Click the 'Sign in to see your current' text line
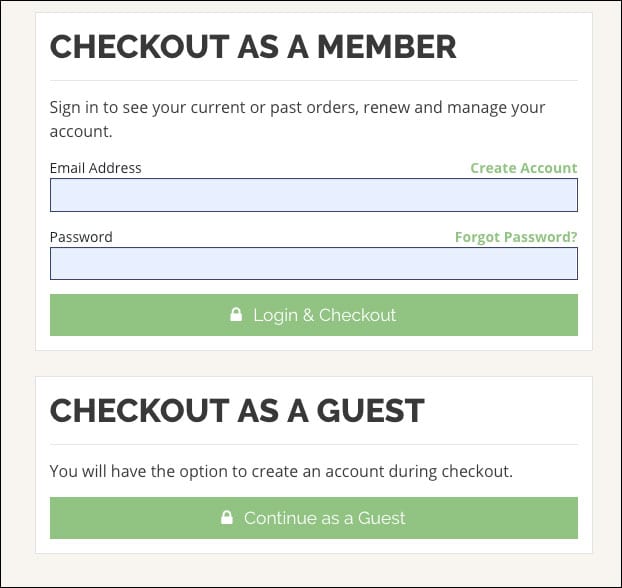 click(x=298, y=108)
